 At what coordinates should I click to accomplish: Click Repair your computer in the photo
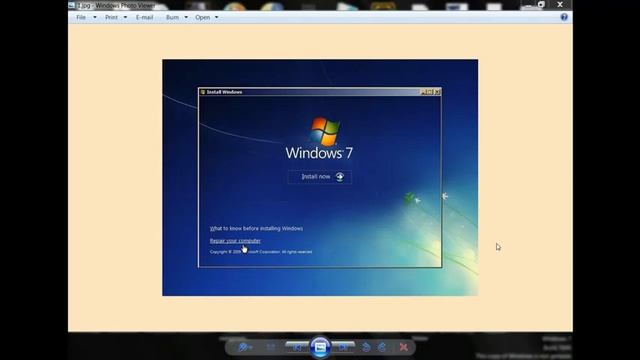point(235,241)
